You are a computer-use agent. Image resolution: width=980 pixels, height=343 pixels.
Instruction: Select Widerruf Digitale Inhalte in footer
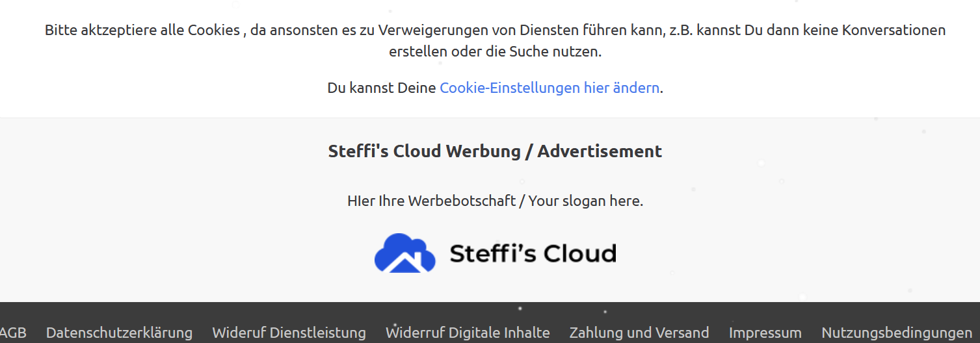click(468, 333)
